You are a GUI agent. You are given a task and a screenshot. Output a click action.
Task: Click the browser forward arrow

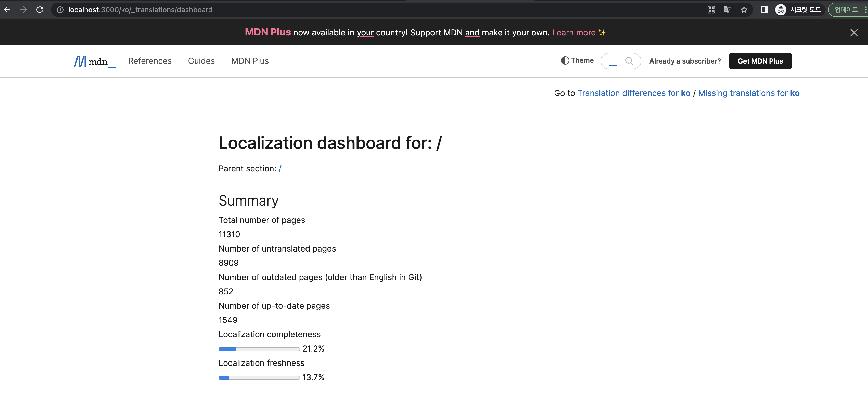(x=23, y=10)
